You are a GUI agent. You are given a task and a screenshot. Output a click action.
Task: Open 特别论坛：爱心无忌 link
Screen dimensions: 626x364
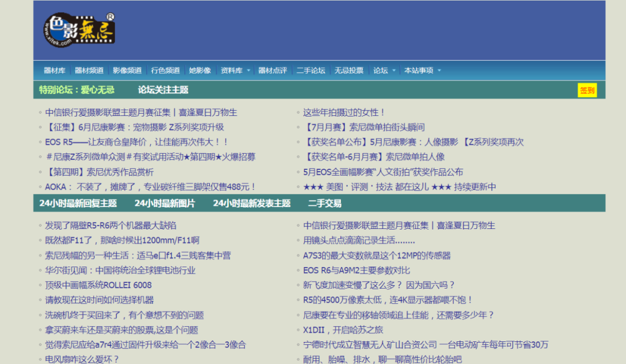pyautogui.click(x=77, y=90)
